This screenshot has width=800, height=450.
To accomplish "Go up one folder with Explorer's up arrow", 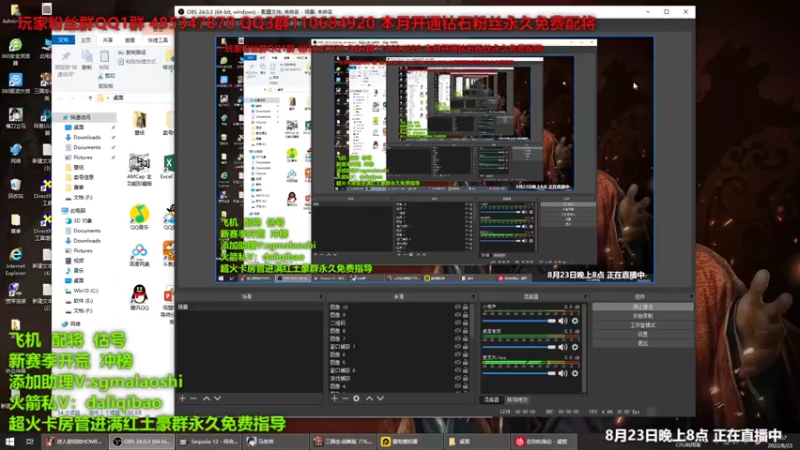I will [90, 97].
